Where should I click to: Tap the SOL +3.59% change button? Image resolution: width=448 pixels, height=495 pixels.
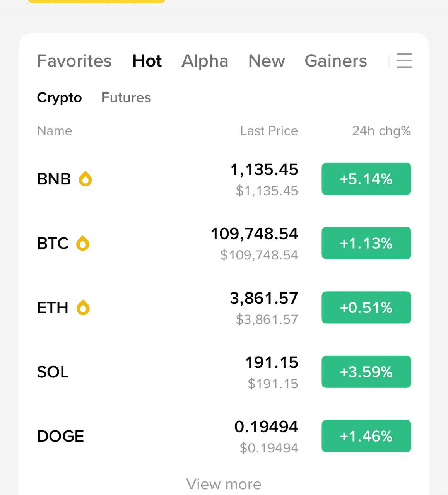tap(366, 372)
